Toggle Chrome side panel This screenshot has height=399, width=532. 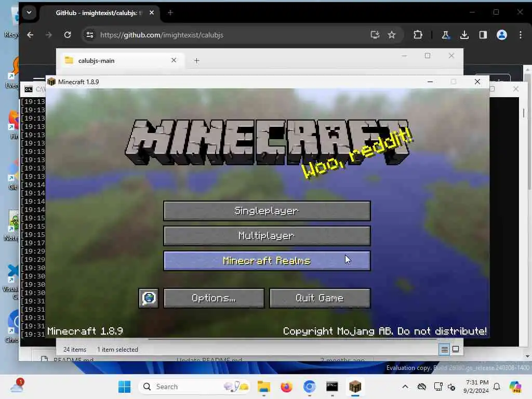pyautogui.click(x=483, y=35)
